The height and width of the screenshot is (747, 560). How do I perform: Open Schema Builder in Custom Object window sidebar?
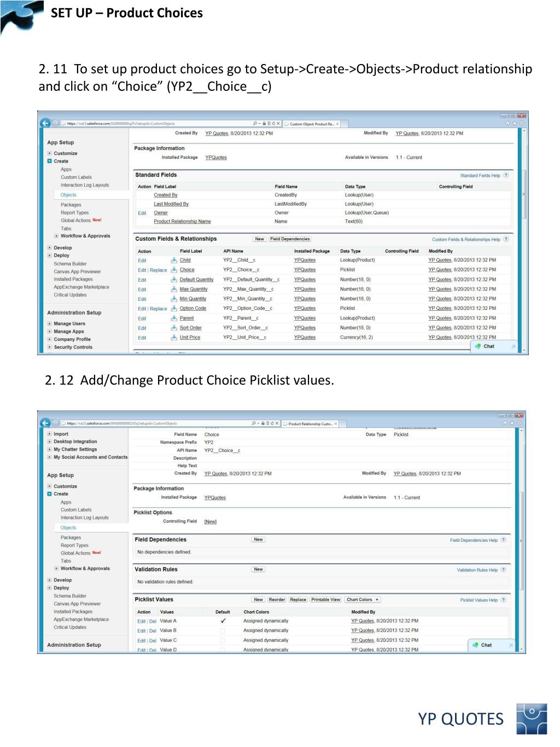[x=70, y=264]
